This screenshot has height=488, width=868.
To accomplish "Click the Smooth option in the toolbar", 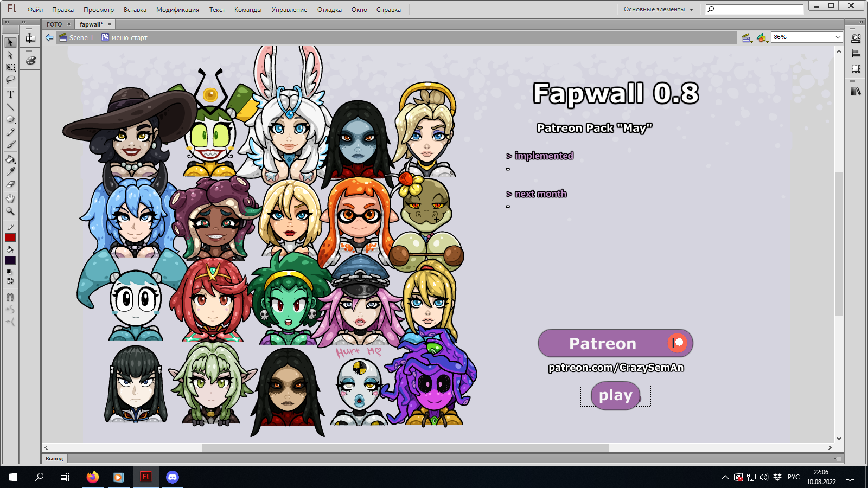I will (10, 310).
